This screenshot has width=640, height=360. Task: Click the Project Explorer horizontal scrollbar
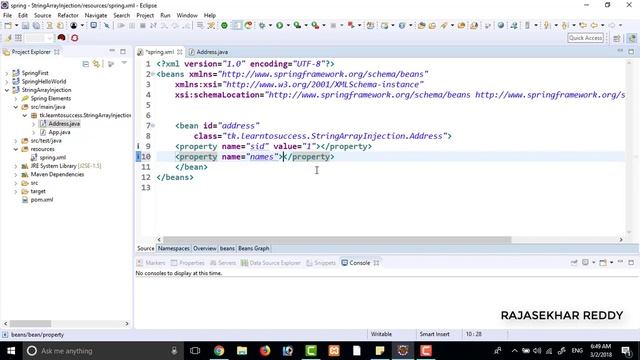pos(31,323)
